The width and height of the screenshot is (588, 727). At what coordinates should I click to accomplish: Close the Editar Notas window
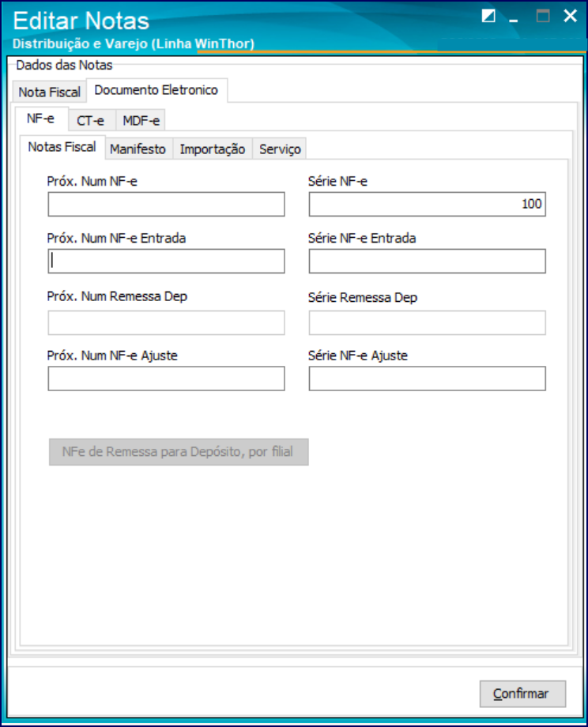570,17
